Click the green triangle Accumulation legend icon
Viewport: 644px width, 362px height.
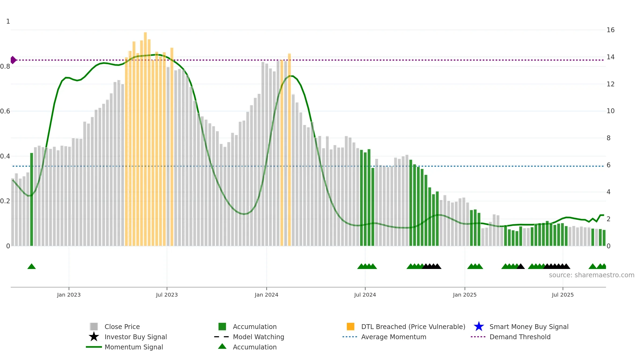222,346
